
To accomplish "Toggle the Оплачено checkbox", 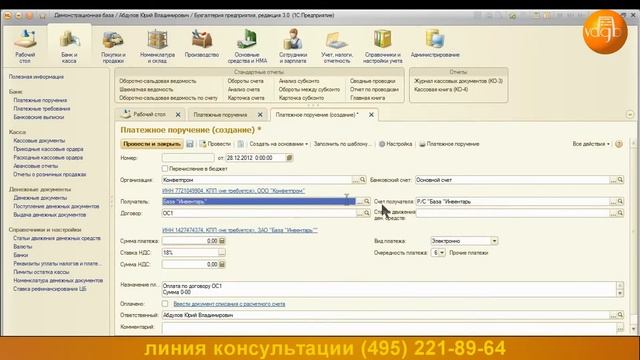I will point(165,303).
